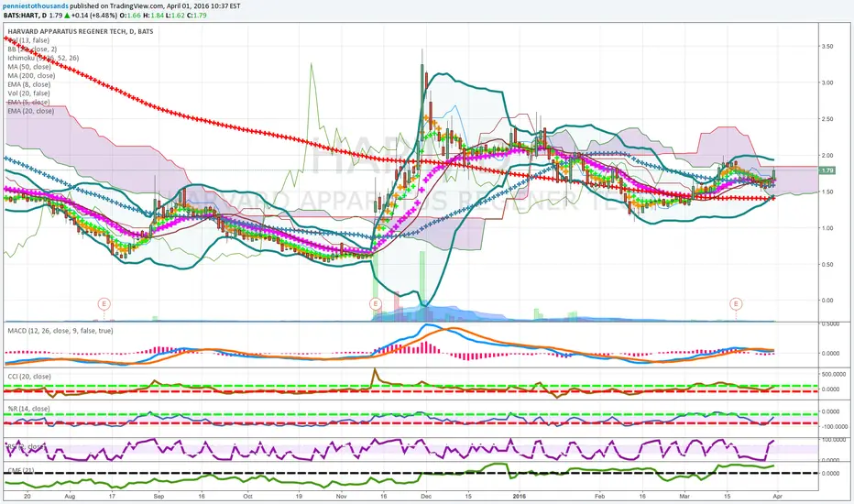Click the Sep date axis label

tap(159, 497)
